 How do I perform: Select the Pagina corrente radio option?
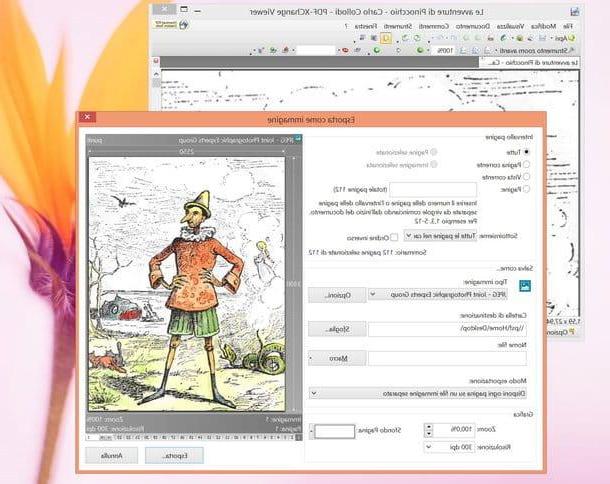[x=526, y=164]
